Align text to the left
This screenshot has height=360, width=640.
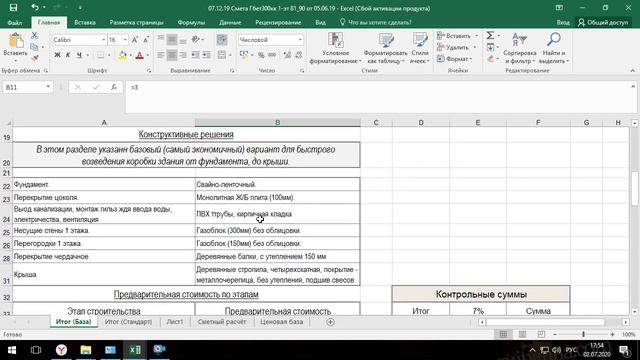tap(161, 55)
